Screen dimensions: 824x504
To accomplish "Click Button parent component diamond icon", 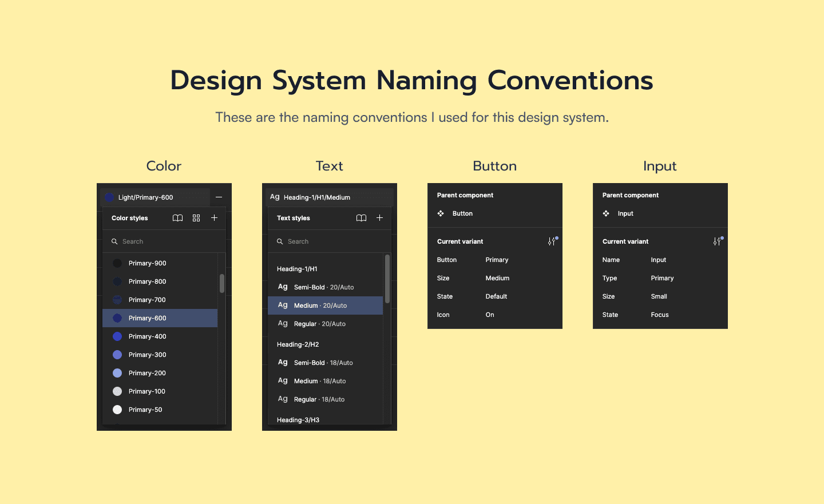I will [x=441, y=213].
